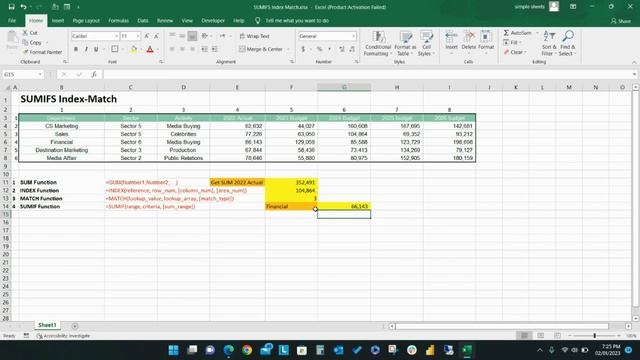The height and width of the screenshot is (360, 640).
Task: Toggle Center alignment for the cell
Action: point(182,49)
